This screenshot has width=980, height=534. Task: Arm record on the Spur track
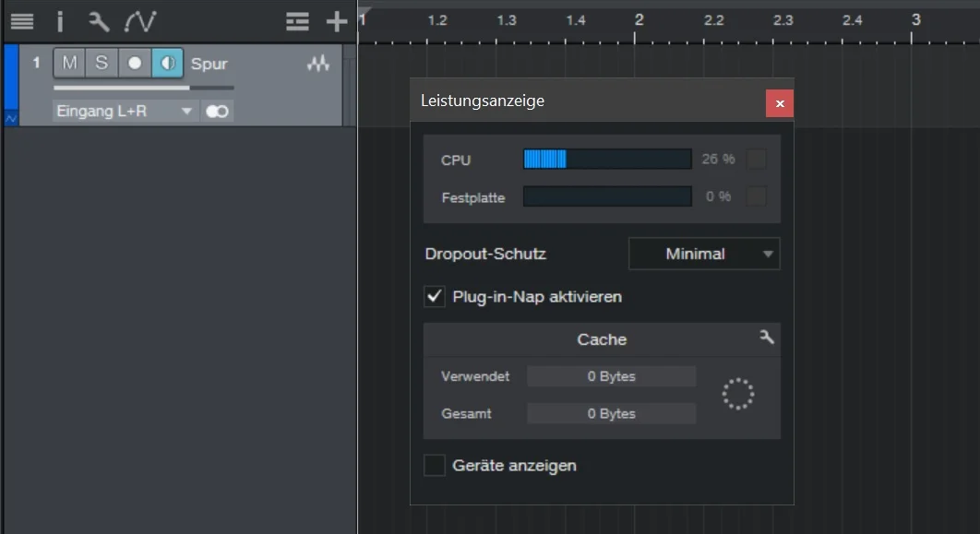(135, 63)
